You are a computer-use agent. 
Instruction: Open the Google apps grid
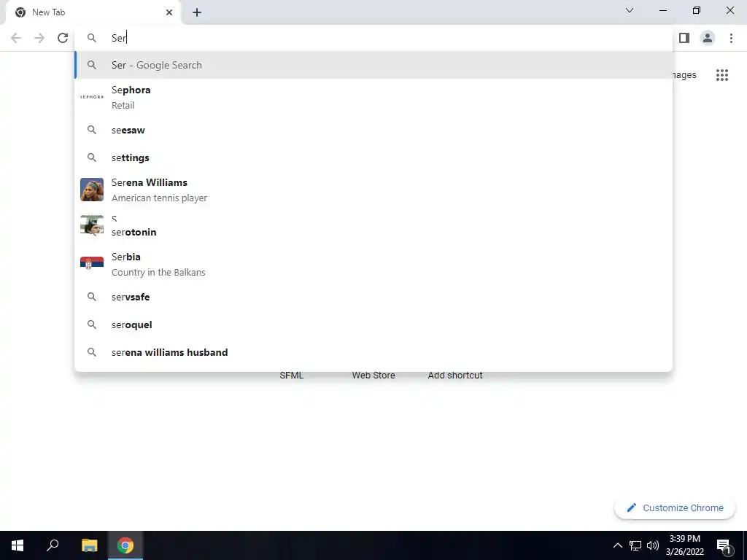click(x=722, y=75)
